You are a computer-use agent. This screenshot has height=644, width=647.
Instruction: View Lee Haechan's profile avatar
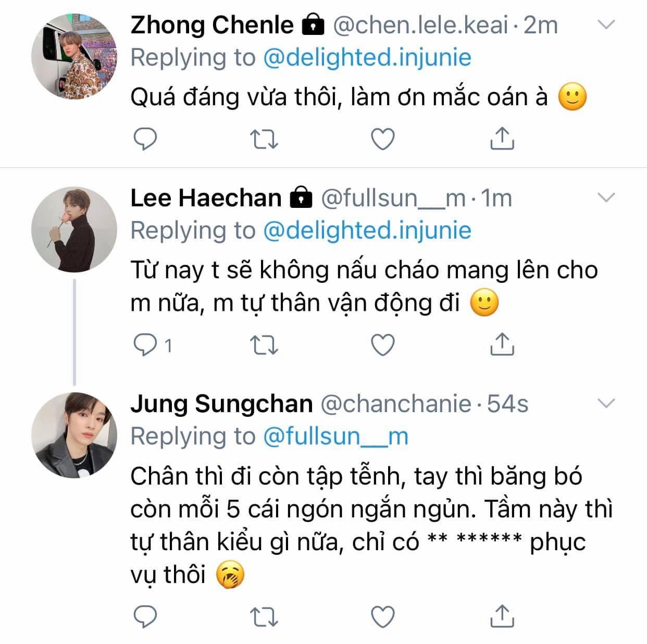(x=74, y=229)
